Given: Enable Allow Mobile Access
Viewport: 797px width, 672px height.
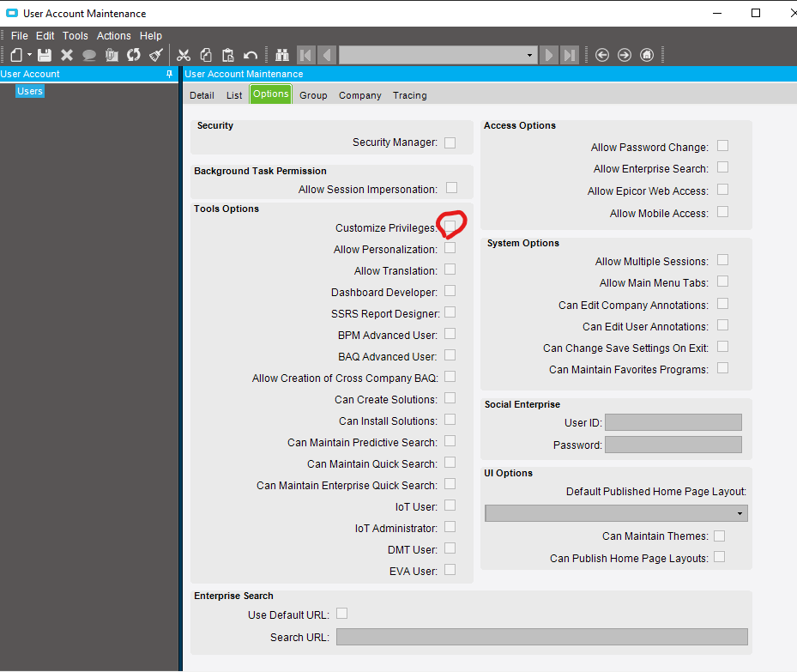Looking at the screenshot, I should point(722,212).
